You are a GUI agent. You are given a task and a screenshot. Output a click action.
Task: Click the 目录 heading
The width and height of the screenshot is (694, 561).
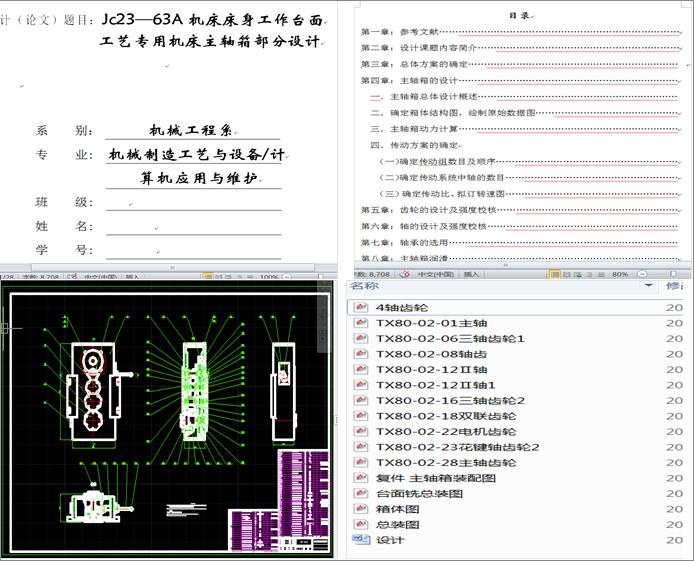click(x=520, y=15)
